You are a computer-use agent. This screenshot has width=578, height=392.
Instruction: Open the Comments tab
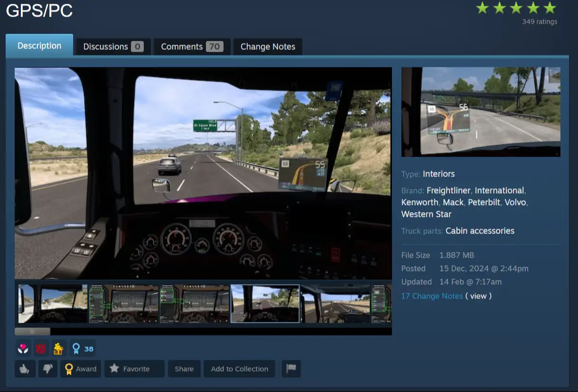(x=192, y=47)
